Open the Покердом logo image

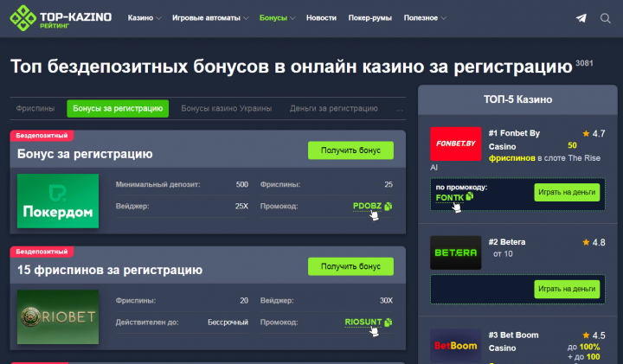point(58,201)
